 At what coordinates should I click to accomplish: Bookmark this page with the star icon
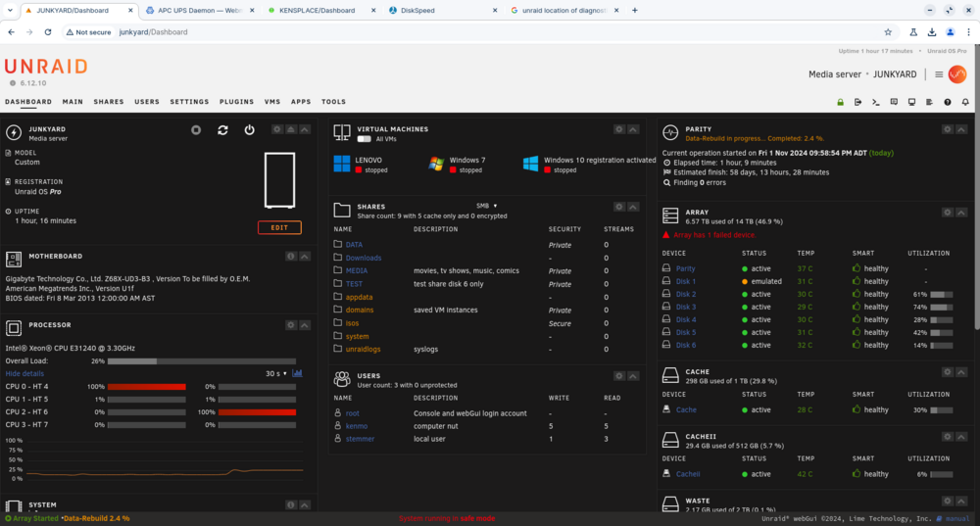(888, 32)
